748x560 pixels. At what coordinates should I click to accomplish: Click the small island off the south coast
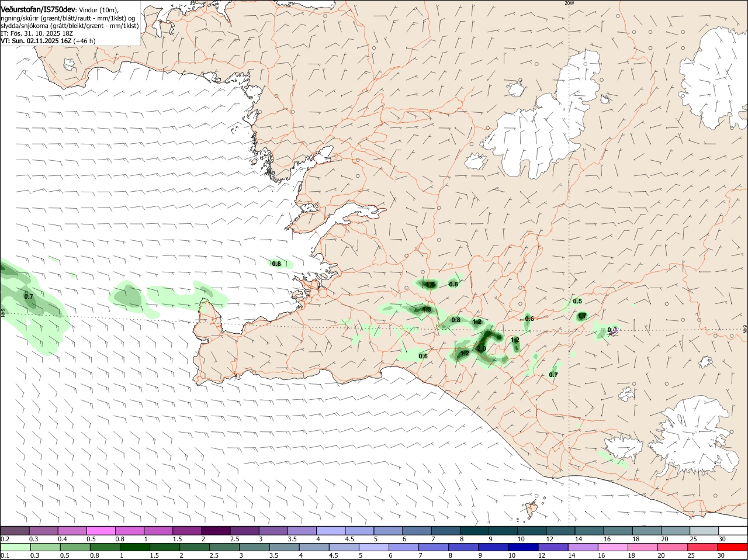coord(532,510)
